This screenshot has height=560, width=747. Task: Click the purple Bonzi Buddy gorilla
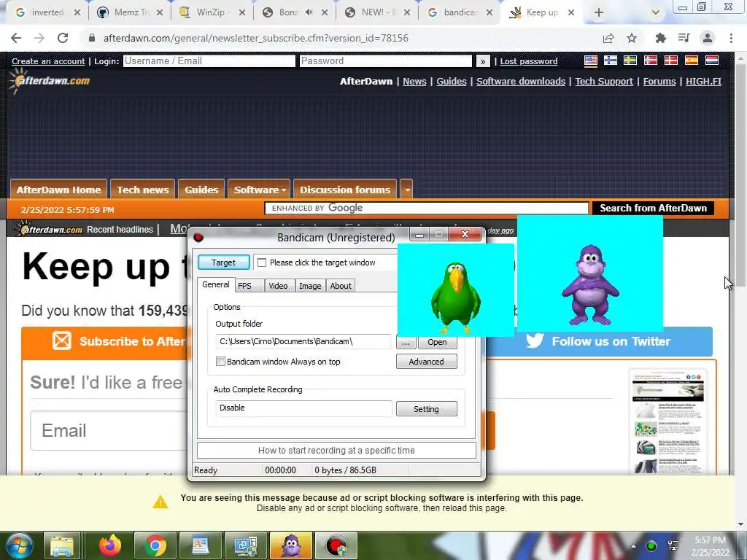coord(590,285)
